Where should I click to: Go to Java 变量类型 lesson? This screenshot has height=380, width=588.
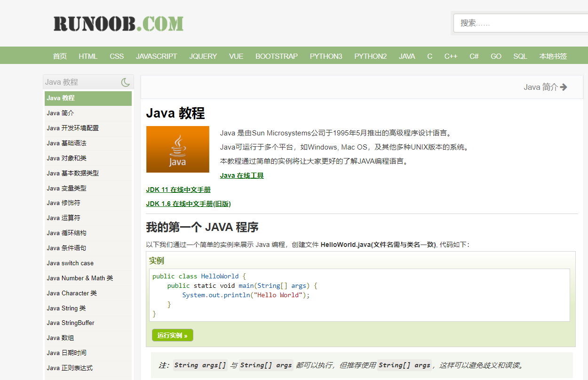pos(88,189)
